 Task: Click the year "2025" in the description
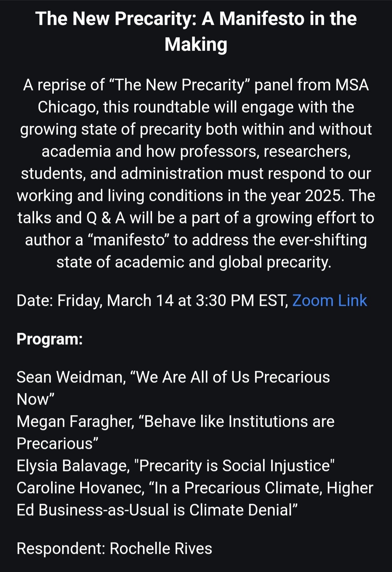324,196
